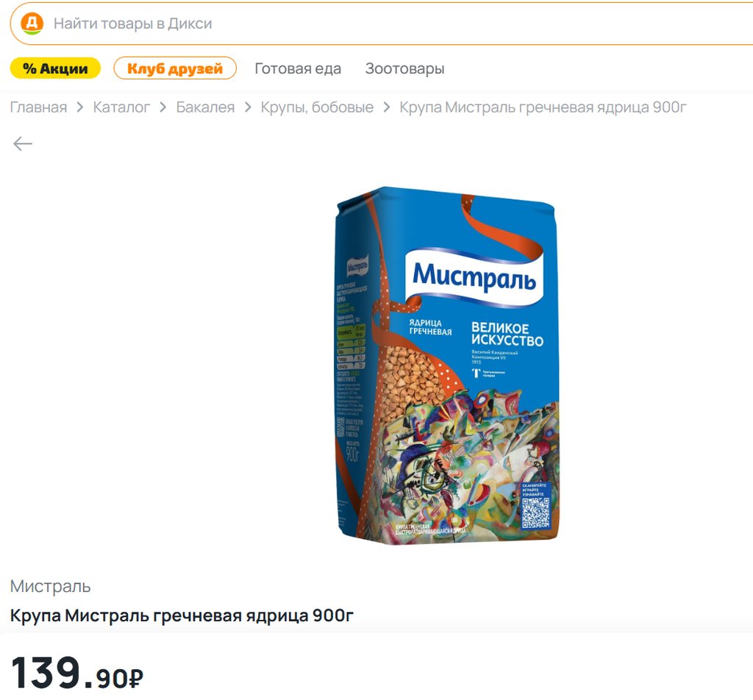Image resolution: width=753 pixels, height=700 pixels.
Task: Go back using the left arrow
Action: pos(23,143)
